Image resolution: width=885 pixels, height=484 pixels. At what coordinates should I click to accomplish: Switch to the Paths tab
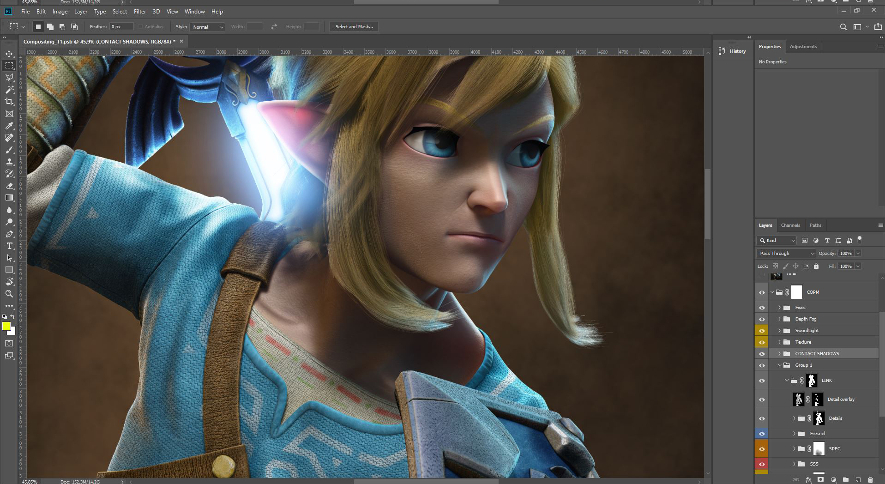815,225
